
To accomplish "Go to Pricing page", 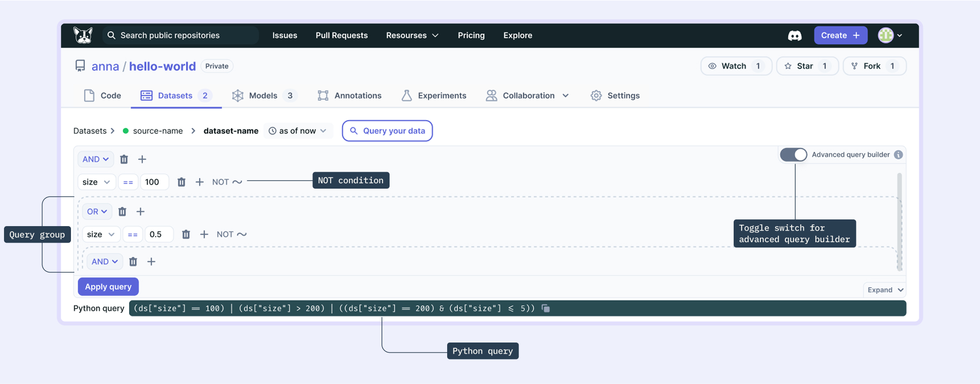I will [x=471, y=35].
